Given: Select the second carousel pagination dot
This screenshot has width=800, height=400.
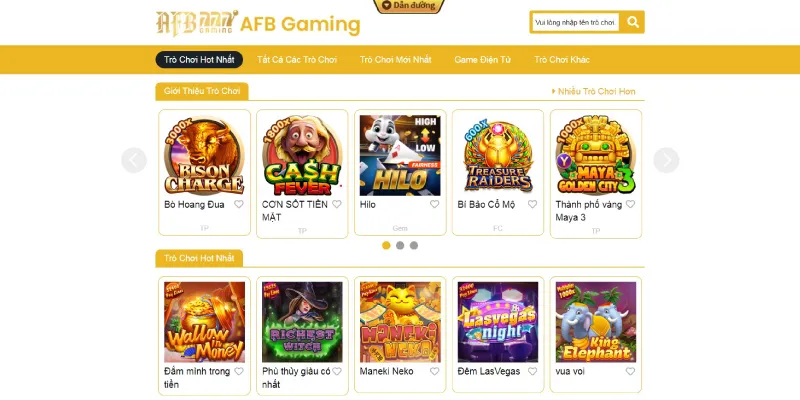Looking at the screenshot, I should tap(400, 245).
